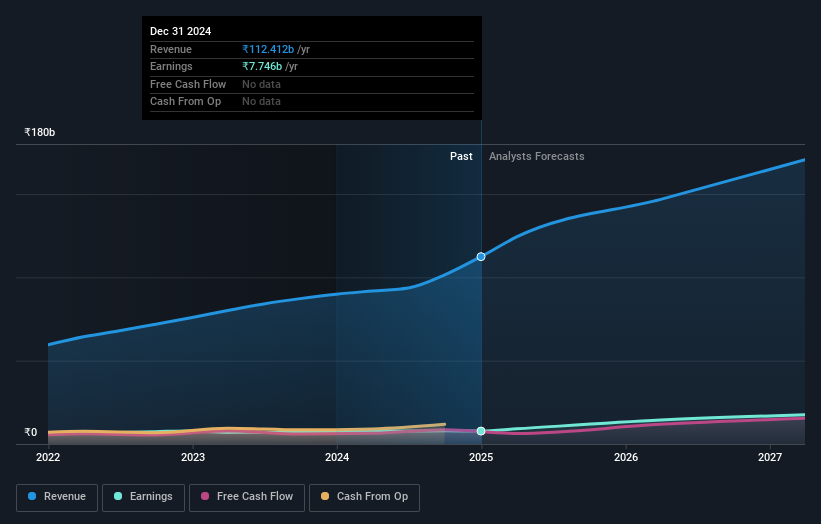Click 'No data' in the Cash From Op row
The width and height of the screenshot is (821, 524).
[261, 102]
